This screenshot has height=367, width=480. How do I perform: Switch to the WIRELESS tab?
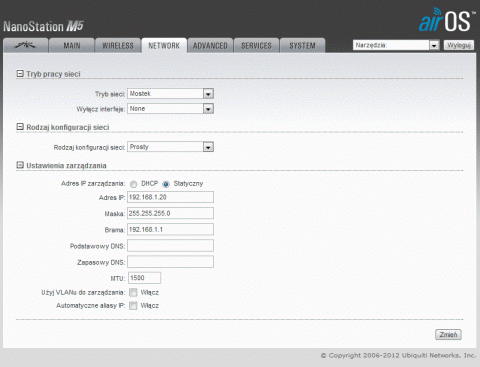tap(118, 46)
